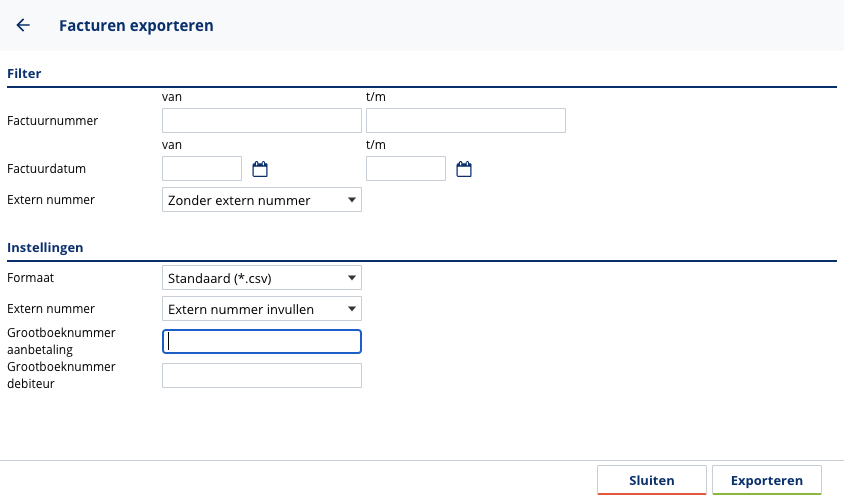
Task: Click the Filter section heading
Action: 24,73
